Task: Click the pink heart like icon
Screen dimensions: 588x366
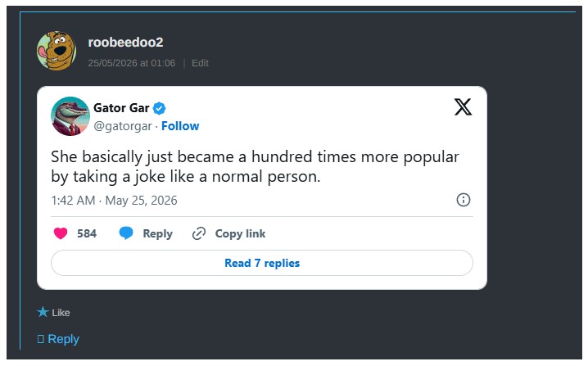Action: click(x=61, y=233)
